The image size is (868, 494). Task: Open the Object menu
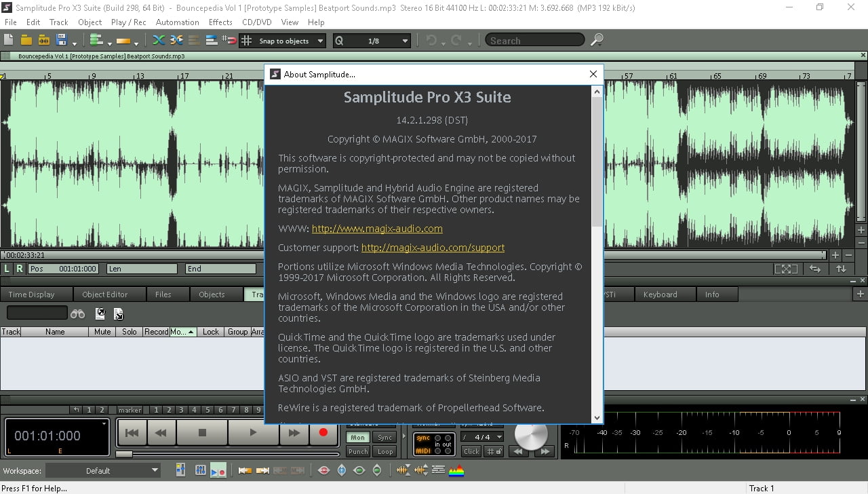point(90,22)
